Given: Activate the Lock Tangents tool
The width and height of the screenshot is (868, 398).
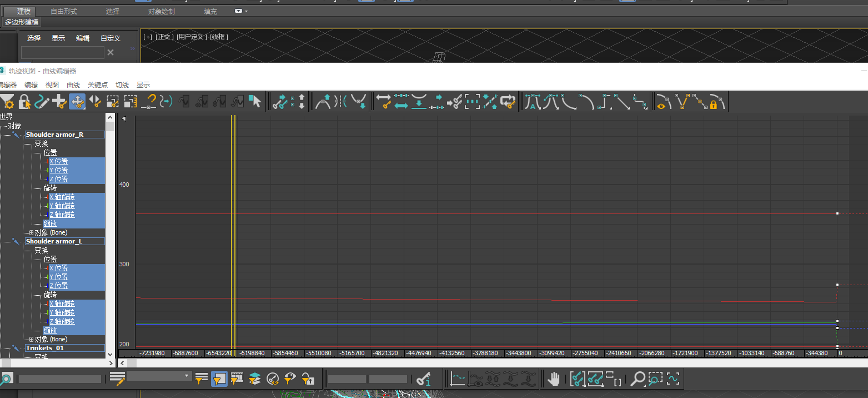Looking at the screenshot, I should [x=716, y=102].
